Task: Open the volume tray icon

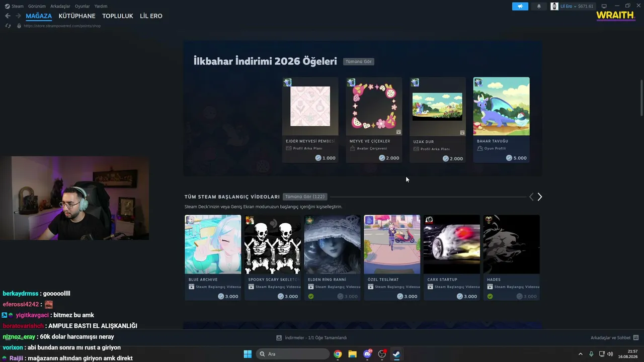Action: 610,354
